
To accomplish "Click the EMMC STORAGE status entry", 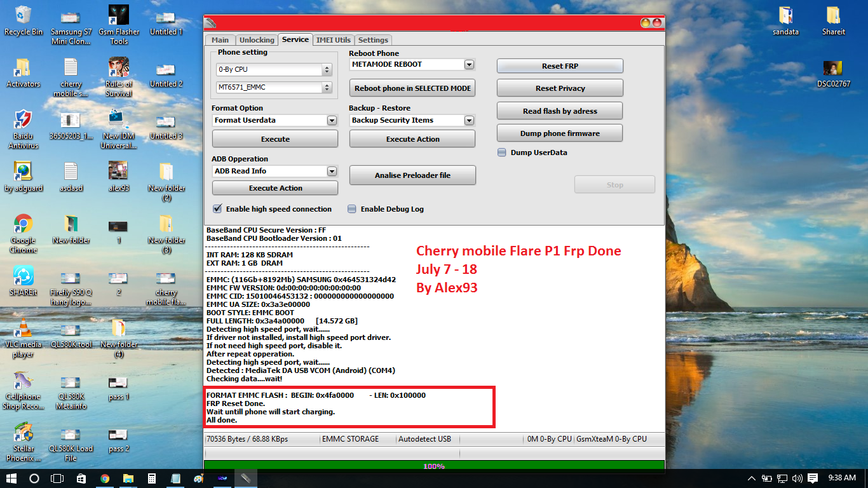I will 350,439.
